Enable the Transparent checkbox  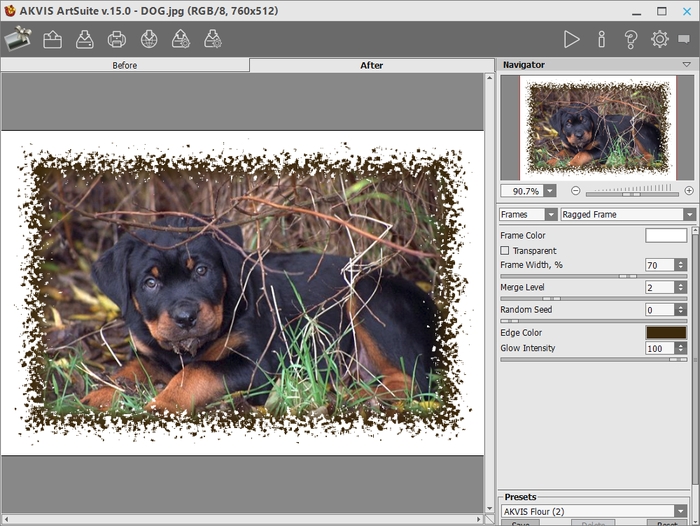pos(505,250)
